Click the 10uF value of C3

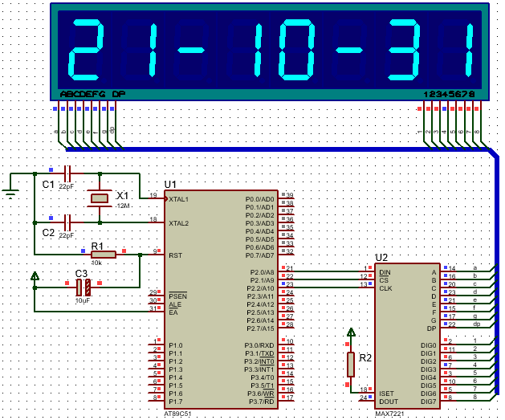(83, 300)
